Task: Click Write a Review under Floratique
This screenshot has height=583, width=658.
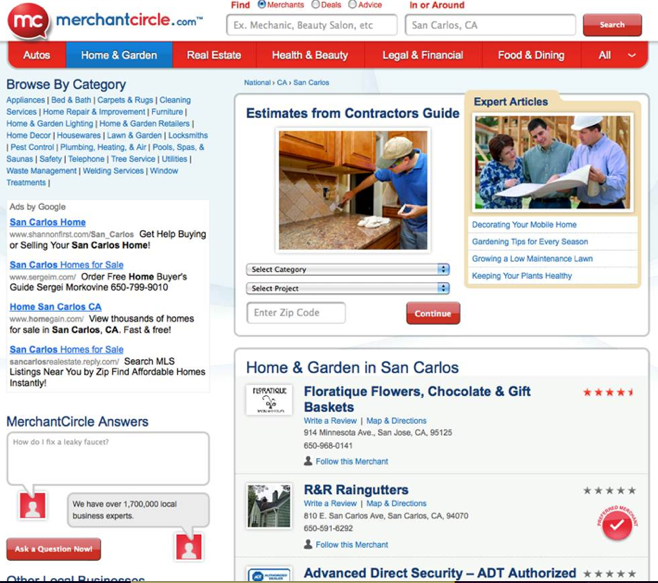Action: pos(330,421)
